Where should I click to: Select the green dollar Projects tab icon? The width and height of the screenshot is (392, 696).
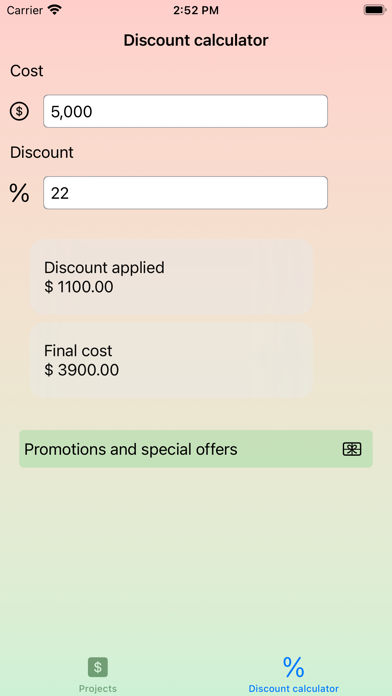[98, 667]
